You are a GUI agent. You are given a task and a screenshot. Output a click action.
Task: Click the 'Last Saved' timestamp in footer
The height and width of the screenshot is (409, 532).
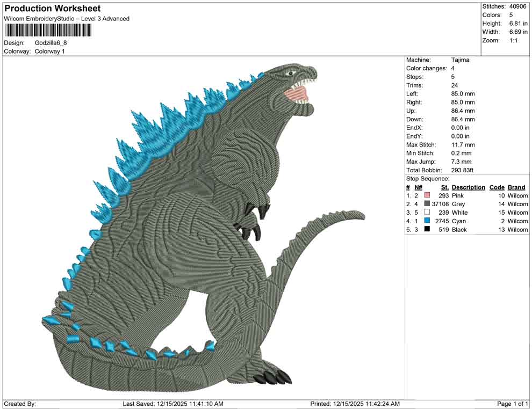click(x=173, y=404)
